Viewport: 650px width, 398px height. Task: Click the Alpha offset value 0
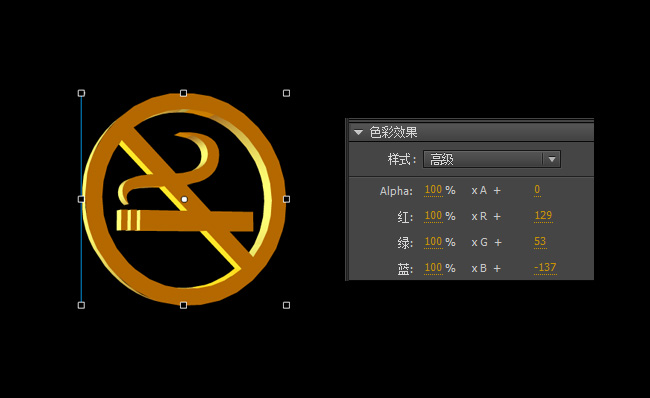[x=537, y=190]
